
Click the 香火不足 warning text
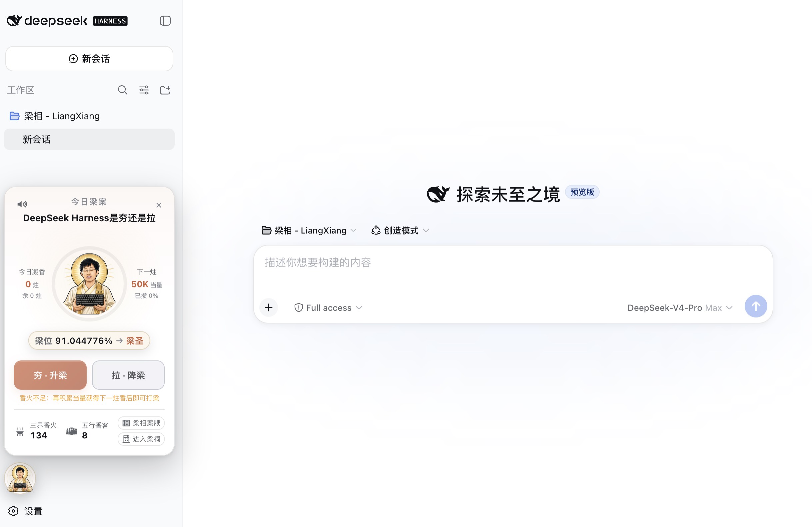(x=89, y=398)
